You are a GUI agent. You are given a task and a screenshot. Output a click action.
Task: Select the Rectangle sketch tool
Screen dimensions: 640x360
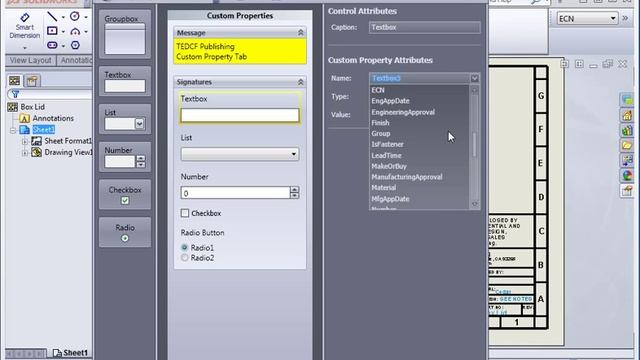tap(52, 31)
